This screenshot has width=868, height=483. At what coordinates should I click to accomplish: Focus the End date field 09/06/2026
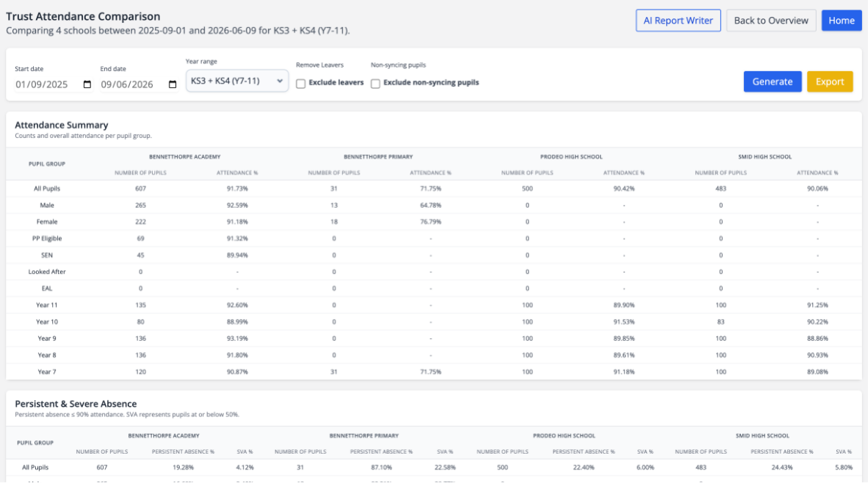coord(138,84)
